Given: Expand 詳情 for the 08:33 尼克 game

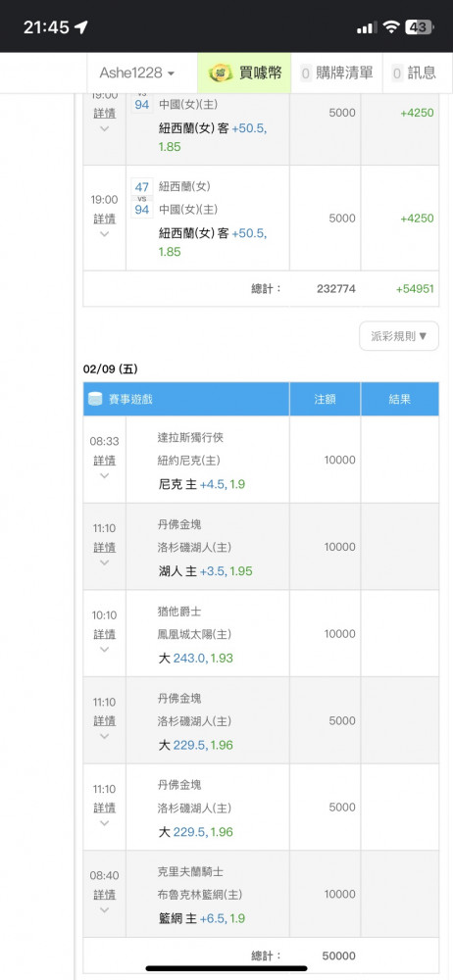Looking at the screenshot, I should click(105, 460).
